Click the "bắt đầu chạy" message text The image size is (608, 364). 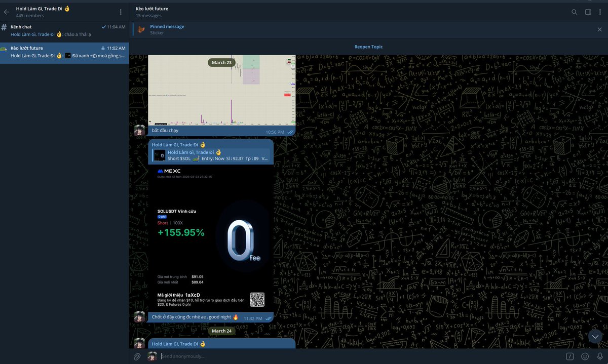click(165, 130)
